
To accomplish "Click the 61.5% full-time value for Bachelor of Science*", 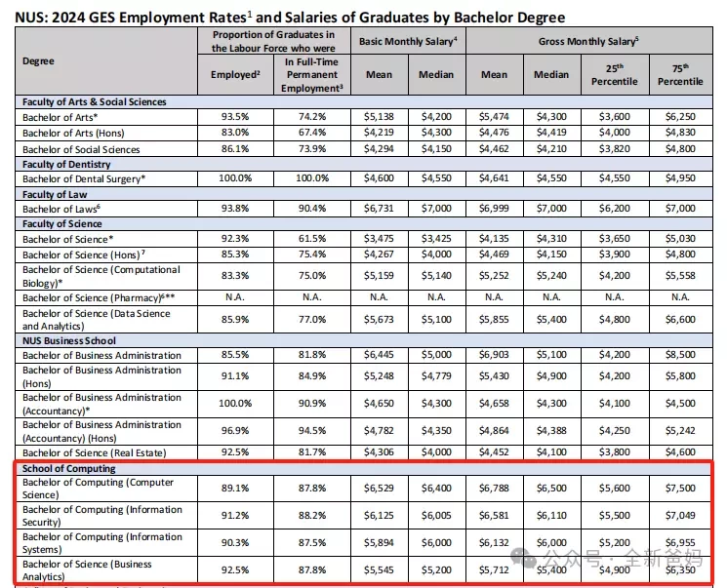I will 312,239.
